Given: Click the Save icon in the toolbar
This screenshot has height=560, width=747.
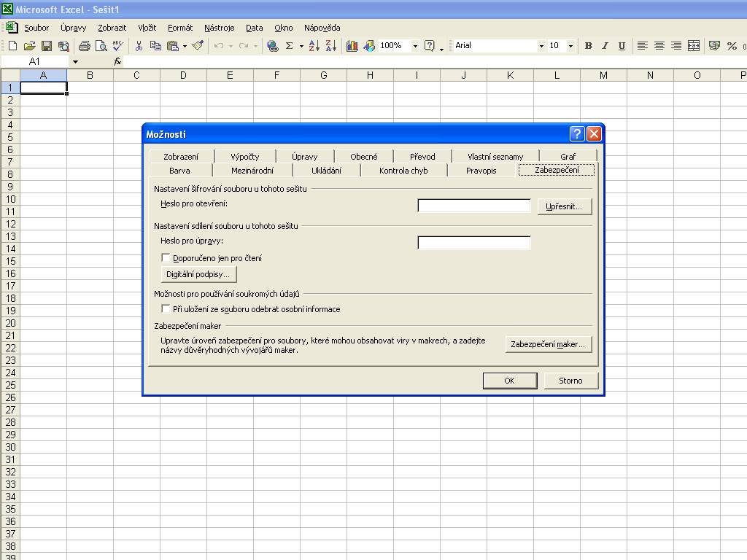Looking at the screenshot, I should tap(46, 46).
